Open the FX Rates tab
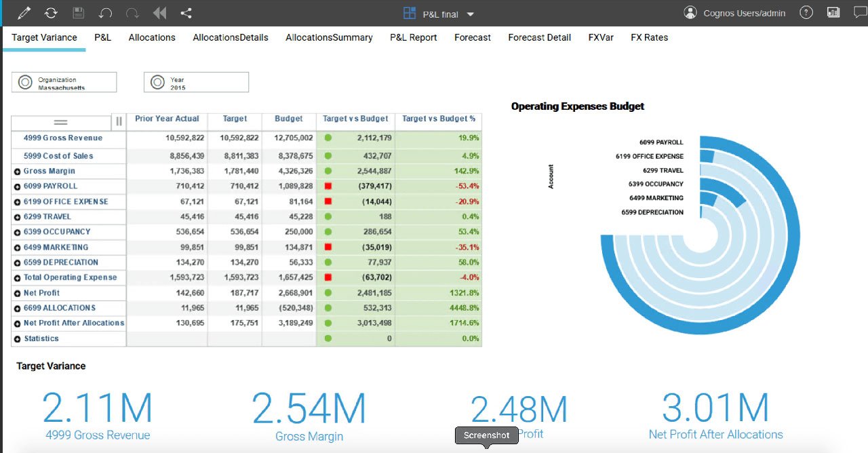Viewport: 868px width, 453px height. pos(649,37)
